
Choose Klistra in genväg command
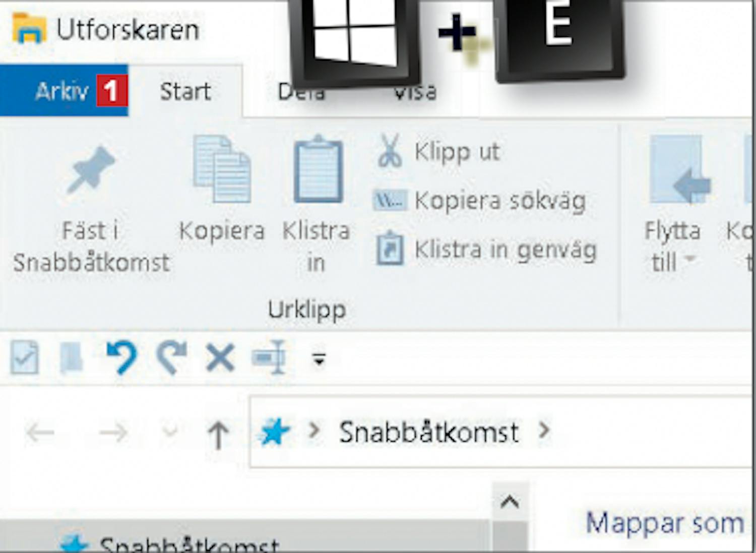[486, 249]
